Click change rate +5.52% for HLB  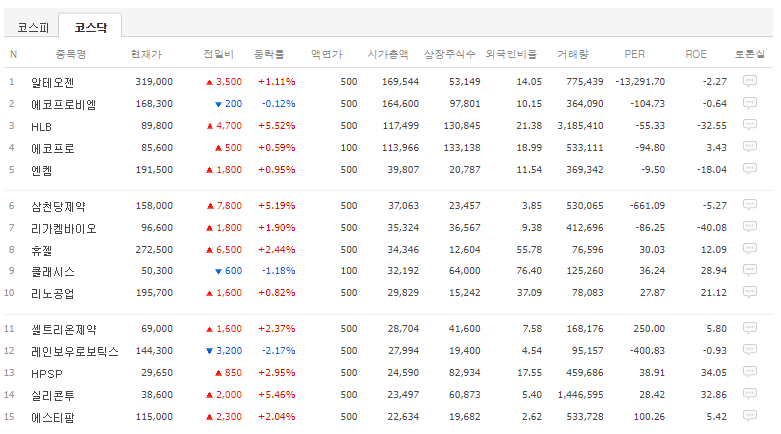pyautogui.click(x=276, y=126)
